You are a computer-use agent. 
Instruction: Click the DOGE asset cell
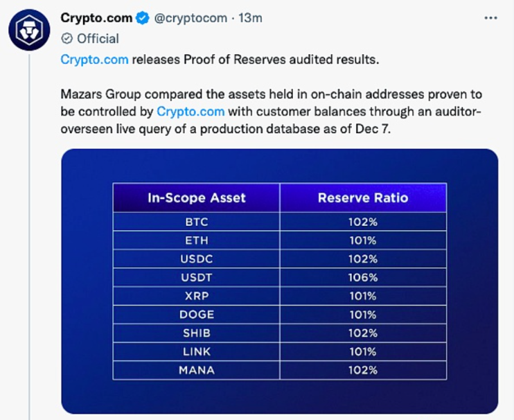click(197, 315)
